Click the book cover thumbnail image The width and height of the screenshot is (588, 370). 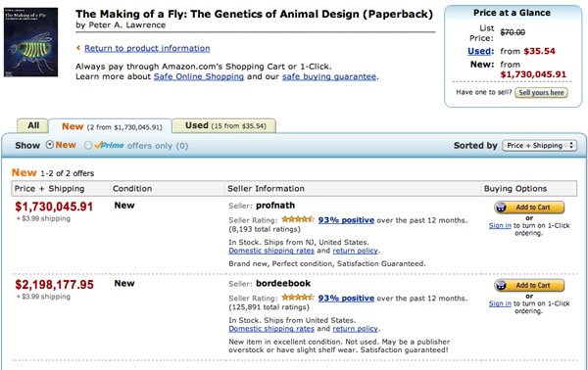point(30,42)
